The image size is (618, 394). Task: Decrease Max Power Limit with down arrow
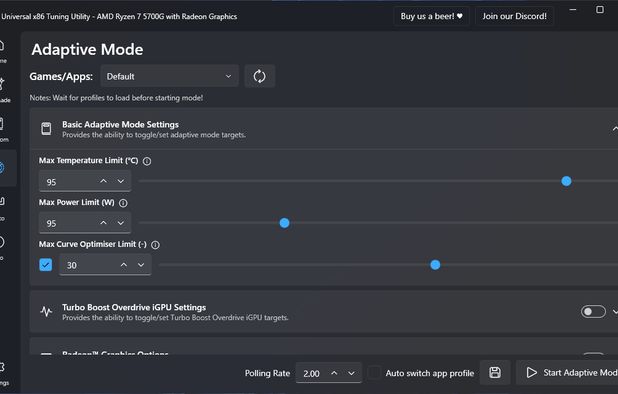point(121,223)
